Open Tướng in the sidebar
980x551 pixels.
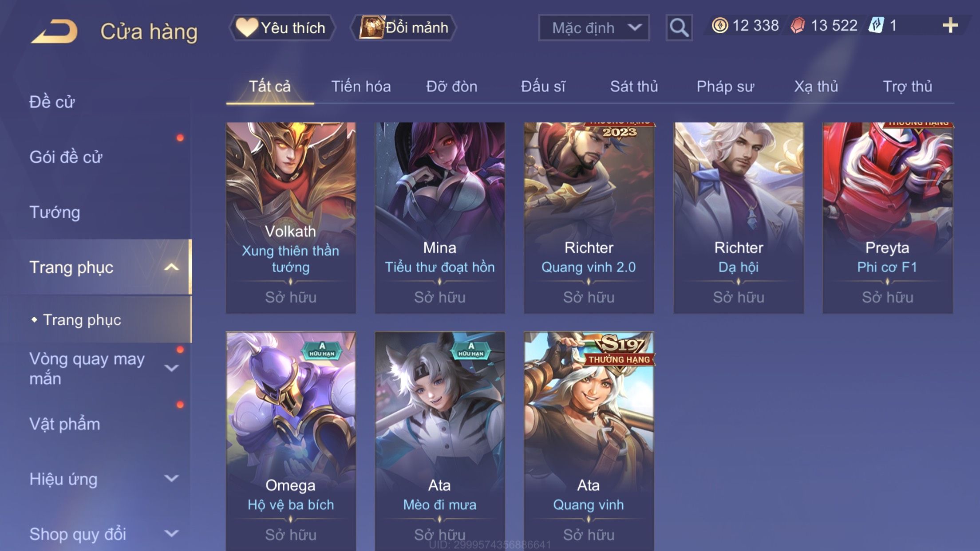coord(55,212)
